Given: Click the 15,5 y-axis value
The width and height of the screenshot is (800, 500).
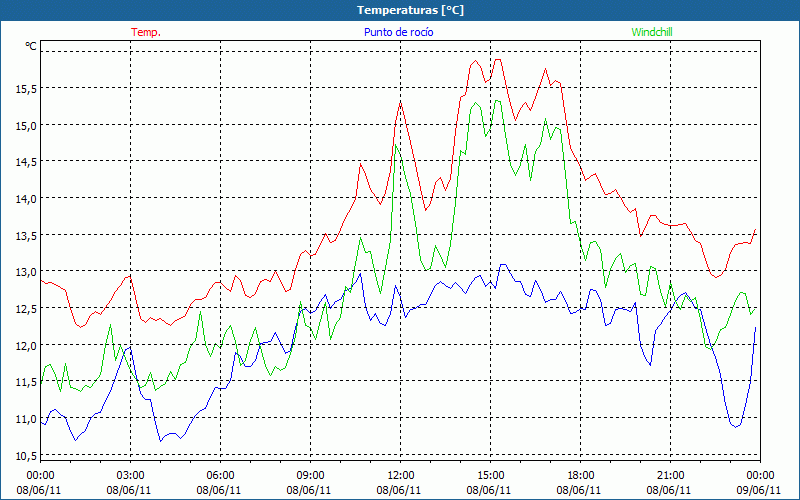Looking at the screenshot, I should coord(27,89).
